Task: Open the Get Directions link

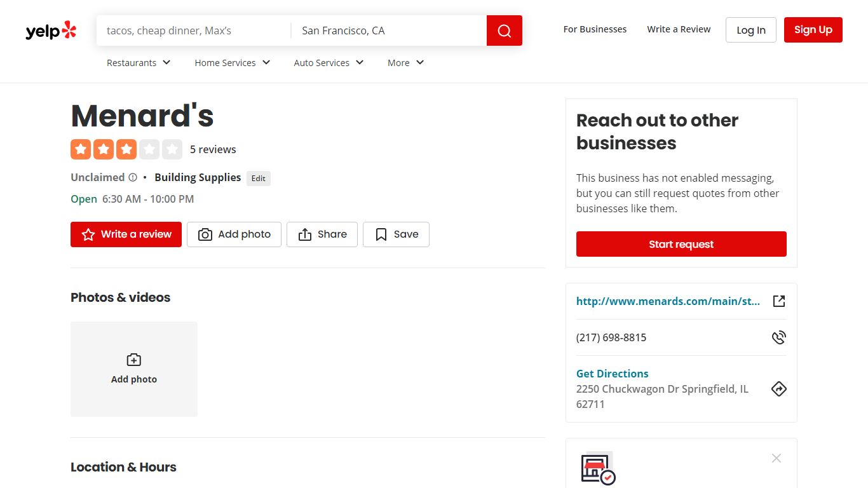Action: pyautogui.click(x=613, y=374)
